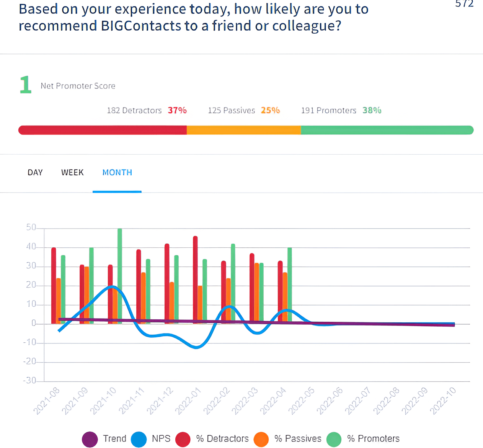Click the green Net Promoter Score number 1
This screenshot has width=483, height=448.
pyautogui.click(x=26, y=85)
